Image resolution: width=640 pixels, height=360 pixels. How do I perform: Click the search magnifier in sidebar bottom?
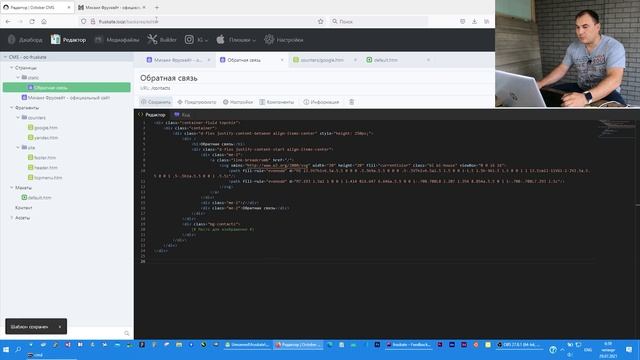[x=127, y=333]
